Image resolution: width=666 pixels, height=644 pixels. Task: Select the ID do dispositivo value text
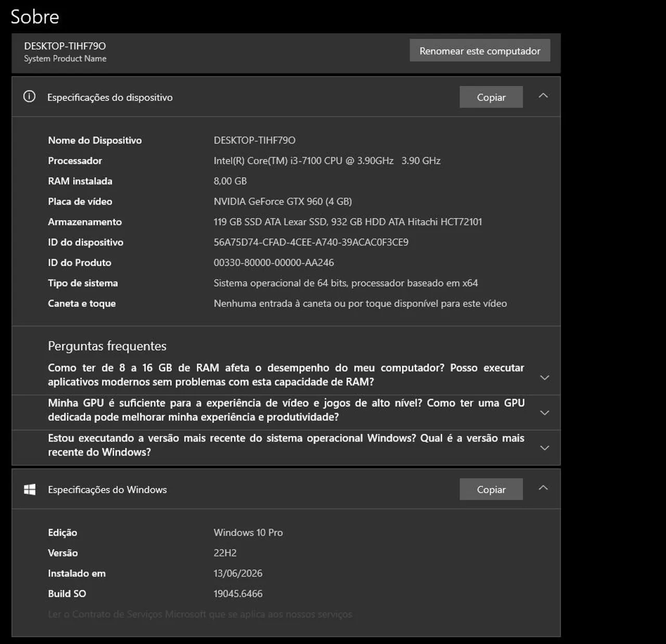point(311,242)
